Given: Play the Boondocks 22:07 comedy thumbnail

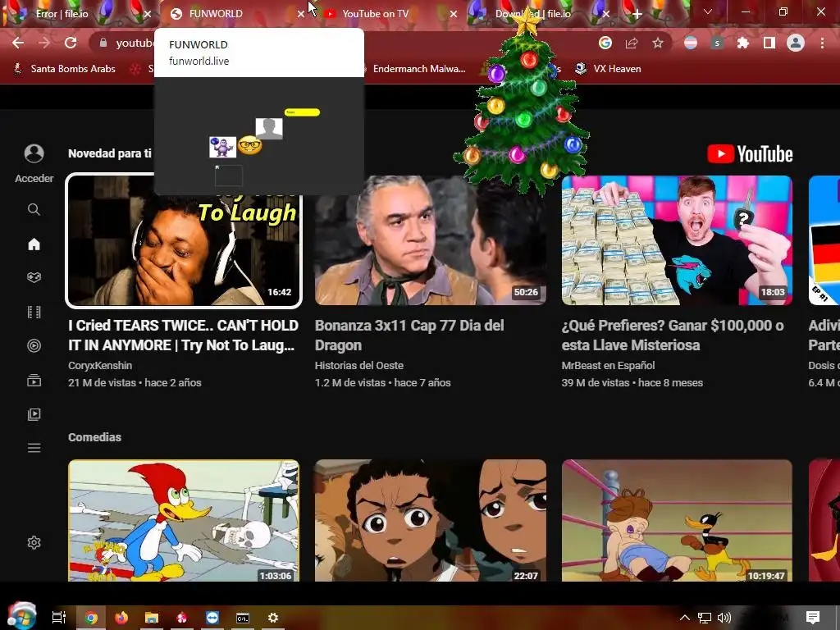Looking at the screenshot, I should (431, 520).
